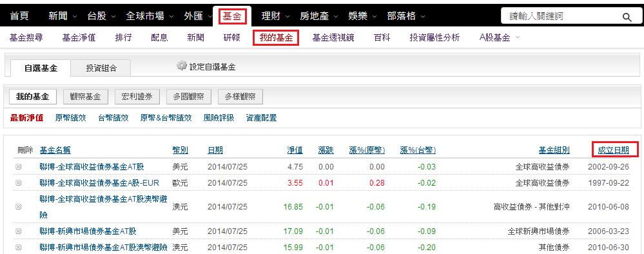The height and width of the screenshot is (254, 644).
Task: Open 基金透視鏡 in submenu
Action: (333, 38)
